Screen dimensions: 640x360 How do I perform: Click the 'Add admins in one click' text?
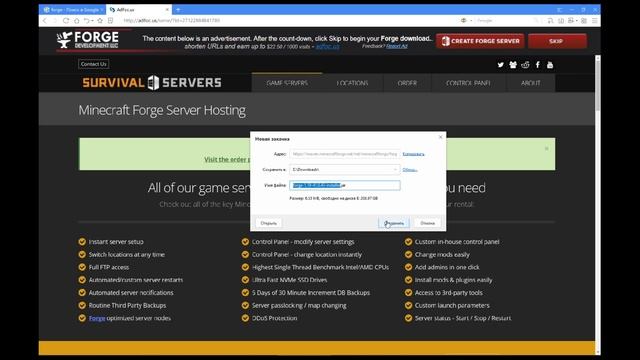447,267
